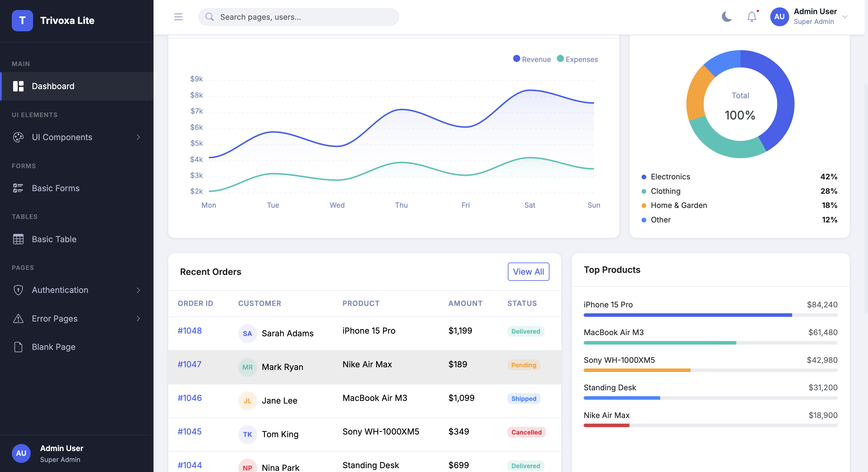Click the Blank Page document icon
868x472 pixels.
[18, 347]
